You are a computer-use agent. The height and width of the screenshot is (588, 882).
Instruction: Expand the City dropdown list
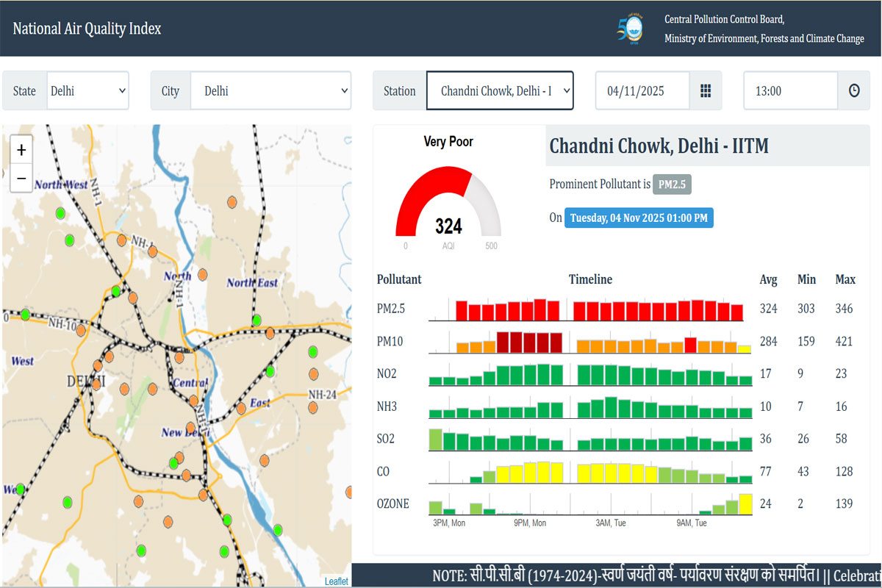(x=270, y=90)
